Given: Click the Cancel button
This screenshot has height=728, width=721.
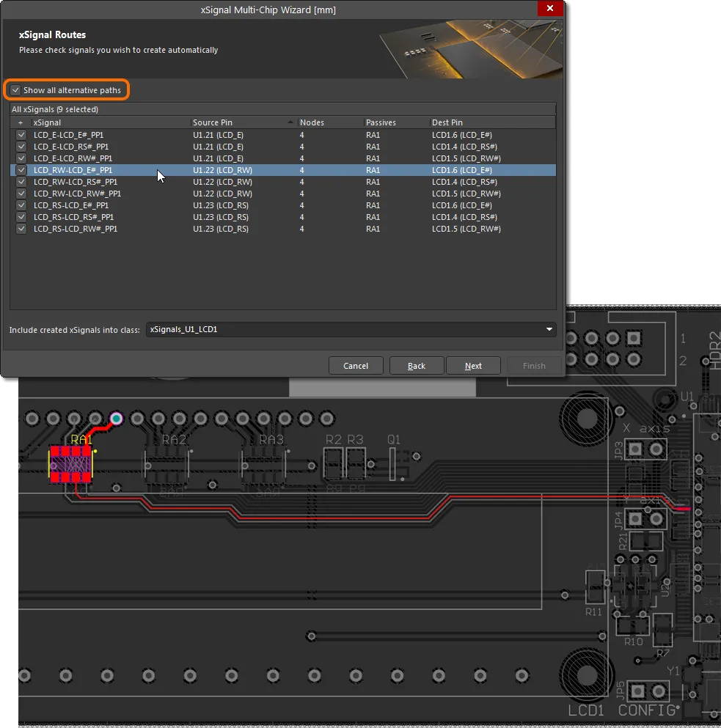Looking at the screenshot, I should pyautogui.click(x=356, y=366).
